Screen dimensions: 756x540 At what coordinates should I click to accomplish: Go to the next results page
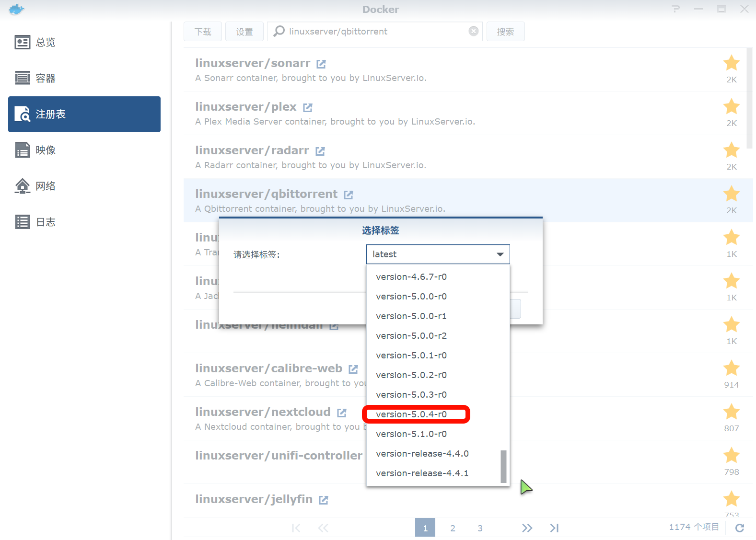coord(527,528)
